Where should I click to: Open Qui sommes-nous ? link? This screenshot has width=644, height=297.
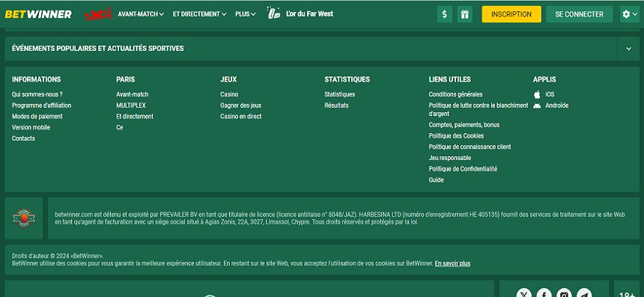pos(37,94)
